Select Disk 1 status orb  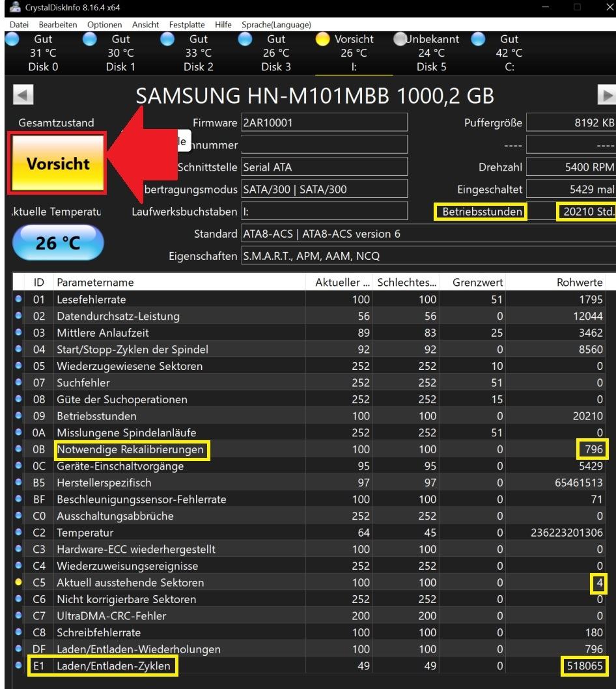[90, 39]
